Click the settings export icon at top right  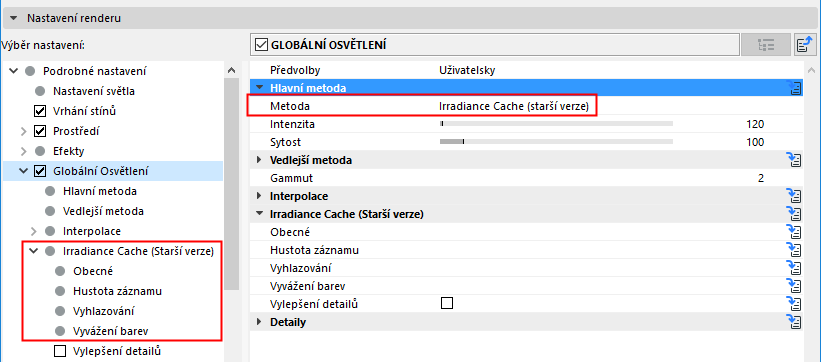806,45
